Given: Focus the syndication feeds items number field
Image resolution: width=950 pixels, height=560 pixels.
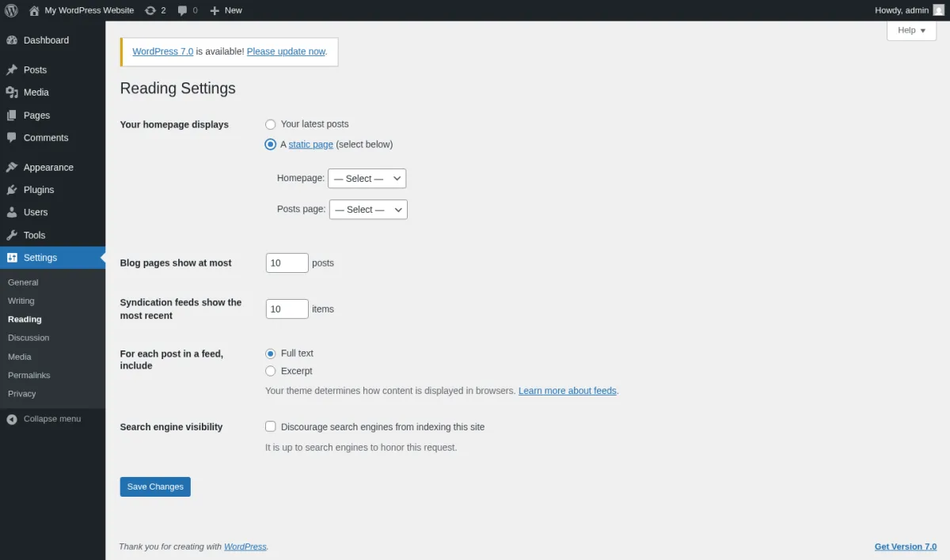Looking at the screenshot, I should point(287,309).
